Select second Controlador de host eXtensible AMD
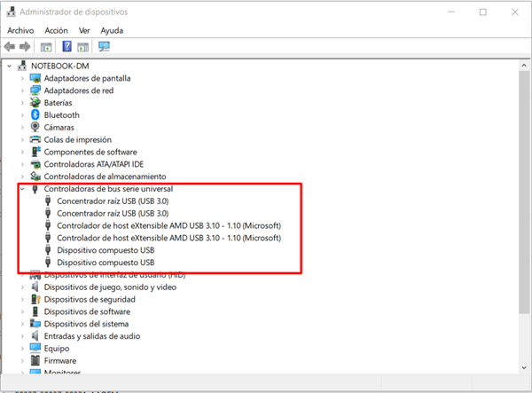 tap(169, 238)
